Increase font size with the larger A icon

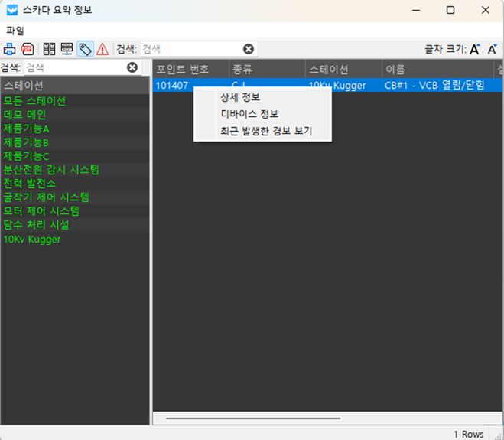474,49
